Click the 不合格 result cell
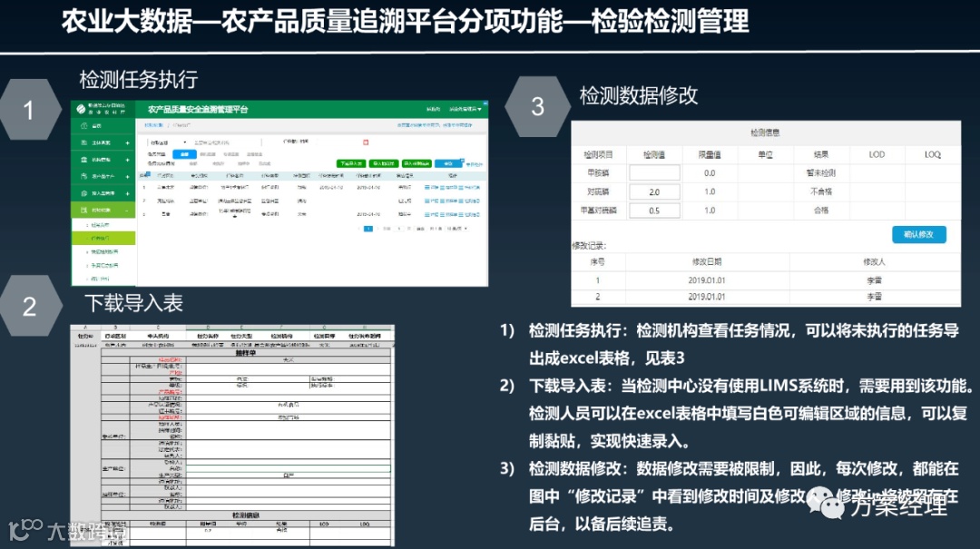980x549 pixels. click(820, 192)
